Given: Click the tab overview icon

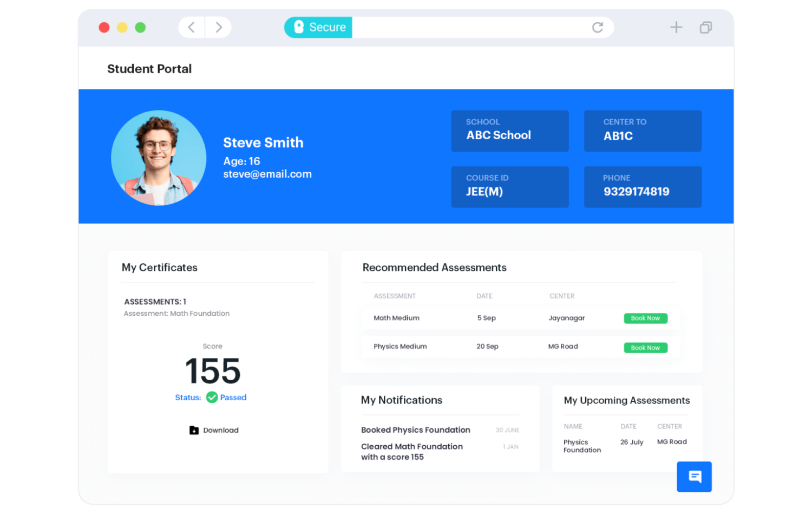Looking at the screenshot, I should coord(705,27).
